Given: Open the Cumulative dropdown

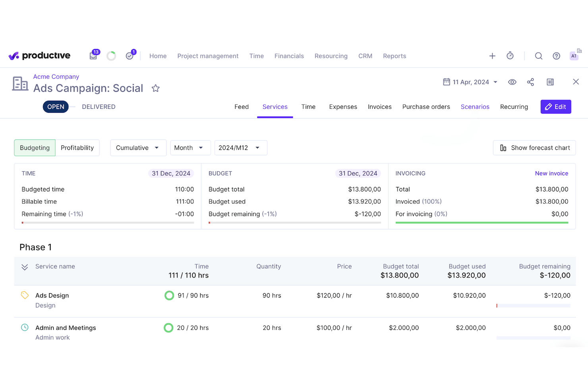Looking at the screenshot, I should 137,148.
